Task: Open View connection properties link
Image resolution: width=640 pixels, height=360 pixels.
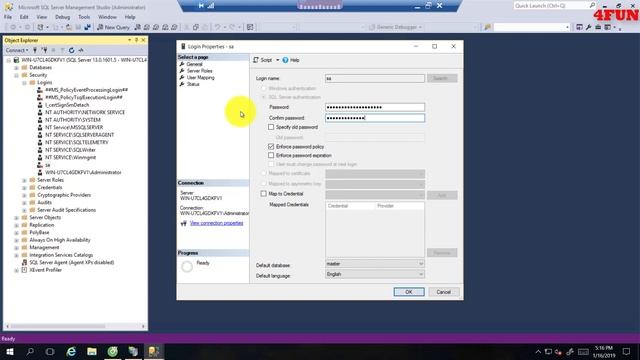Action: pos(216,223)
